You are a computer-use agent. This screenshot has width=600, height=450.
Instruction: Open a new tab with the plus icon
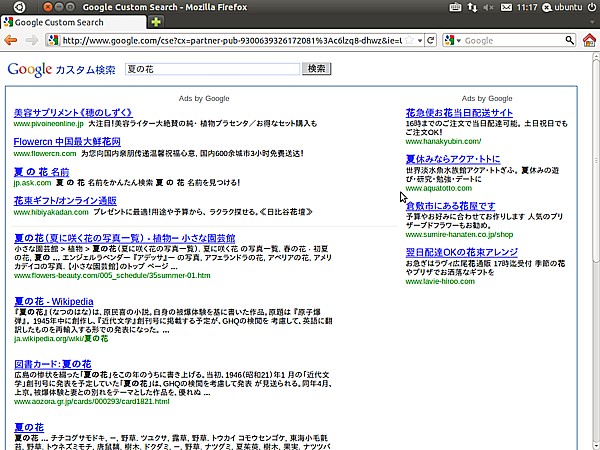click(x=155, y=22)
